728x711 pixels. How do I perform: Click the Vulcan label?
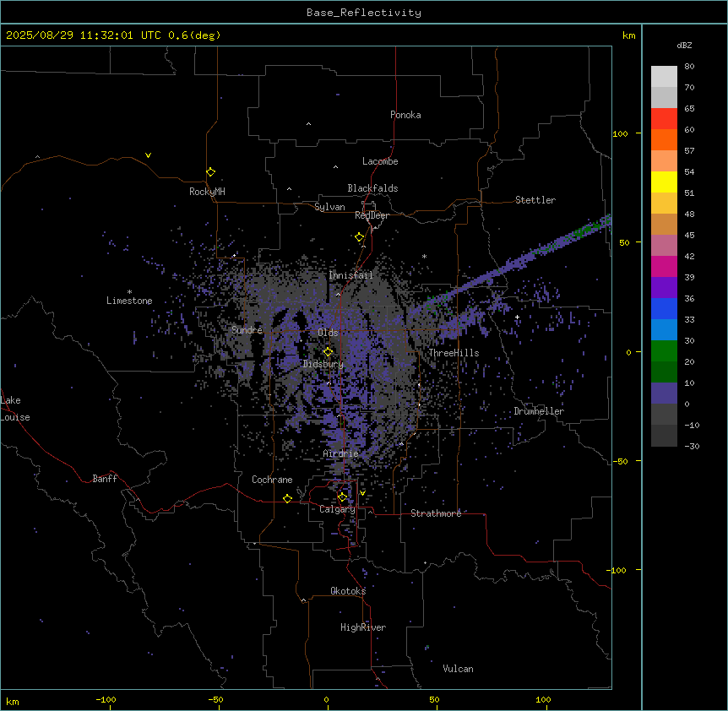(458, 669)
